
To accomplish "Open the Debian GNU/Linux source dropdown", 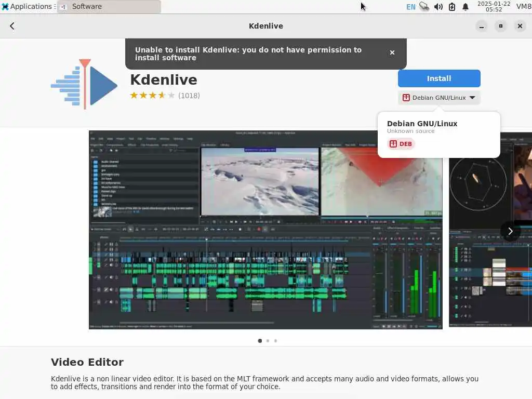I will click(439, 98).
